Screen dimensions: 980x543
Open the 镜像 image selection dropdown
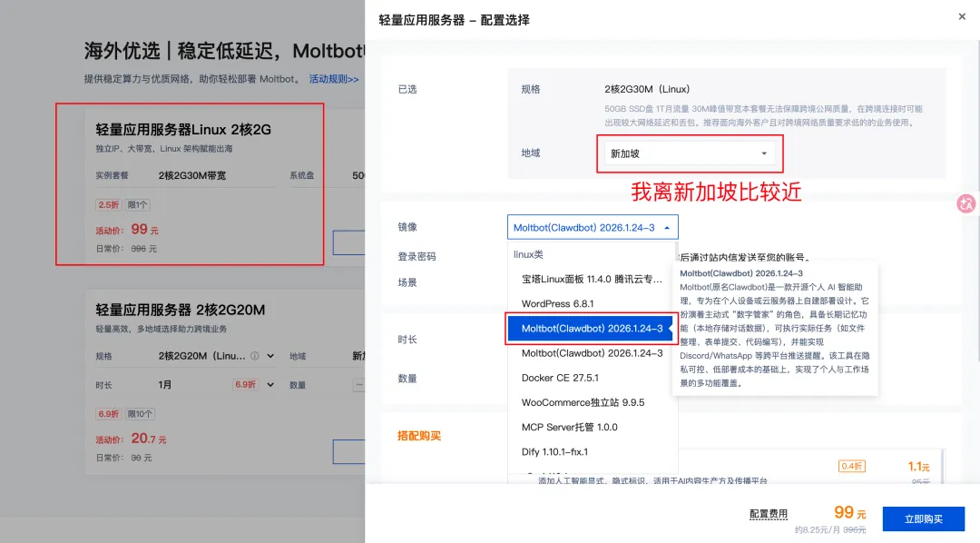coord(592,227)
